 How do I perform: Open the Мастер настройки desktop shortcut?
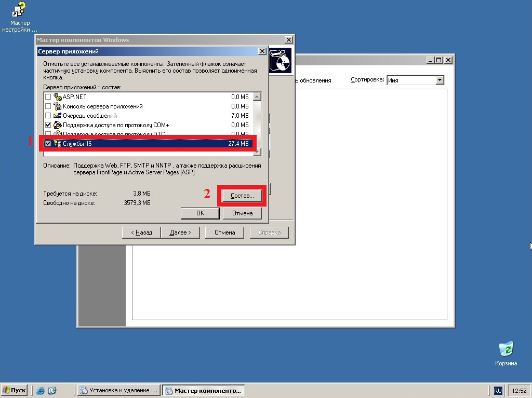pos(19,17)
